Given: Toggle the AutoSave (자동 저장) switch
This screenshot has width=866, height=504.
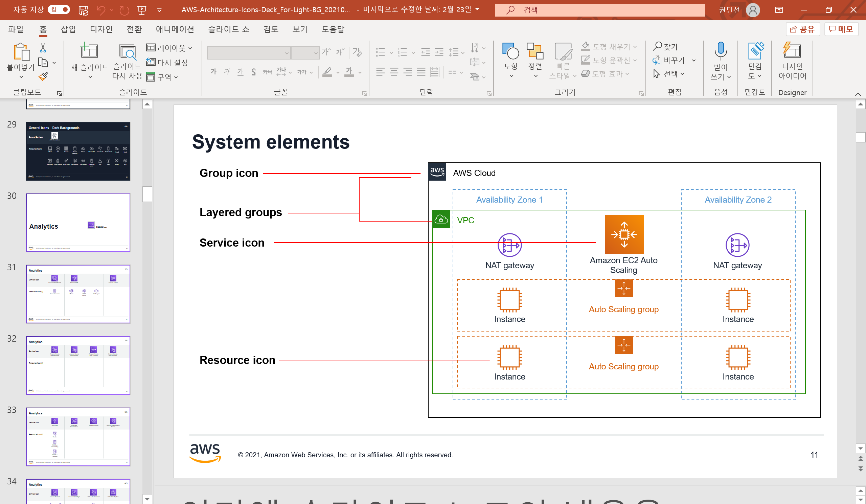Looking at the screenshot, I should (59, 9).
